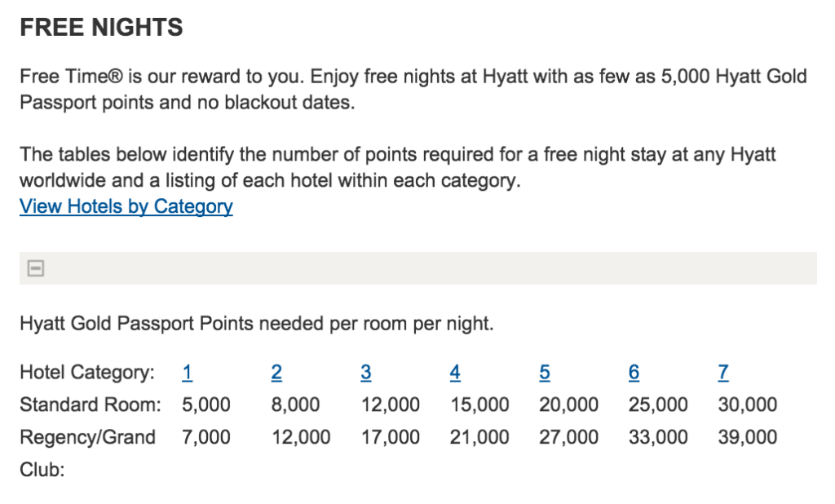Screen dimensions: 835x504
Task: Collapse the points table using the minus icon
Action: coord(34,268)
